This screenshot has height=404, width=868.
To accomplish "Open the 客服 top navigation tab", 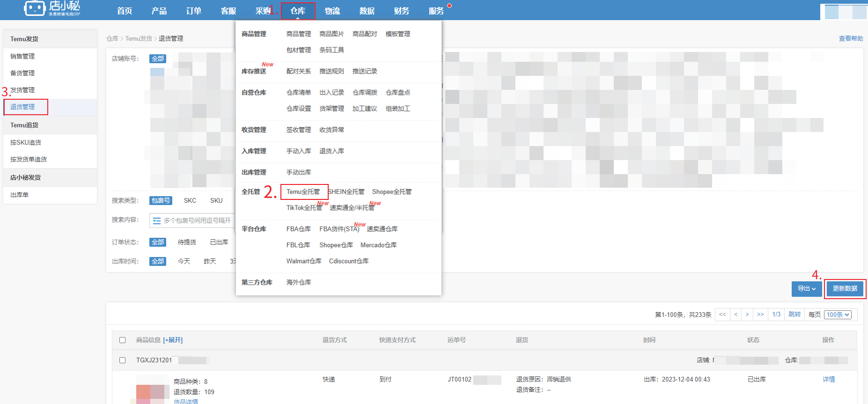I will [228, 11].
